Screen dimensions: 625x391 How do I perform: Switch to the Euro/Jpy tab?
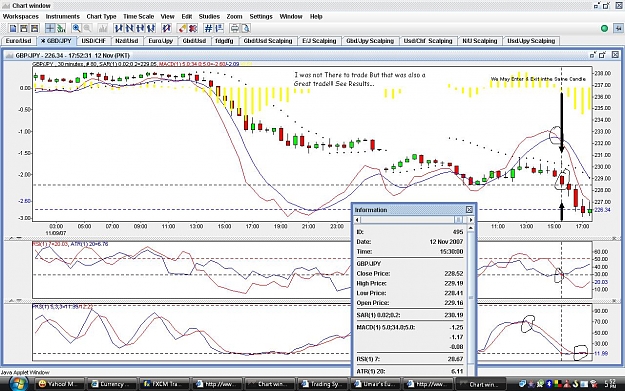click(x=161, y=41)
